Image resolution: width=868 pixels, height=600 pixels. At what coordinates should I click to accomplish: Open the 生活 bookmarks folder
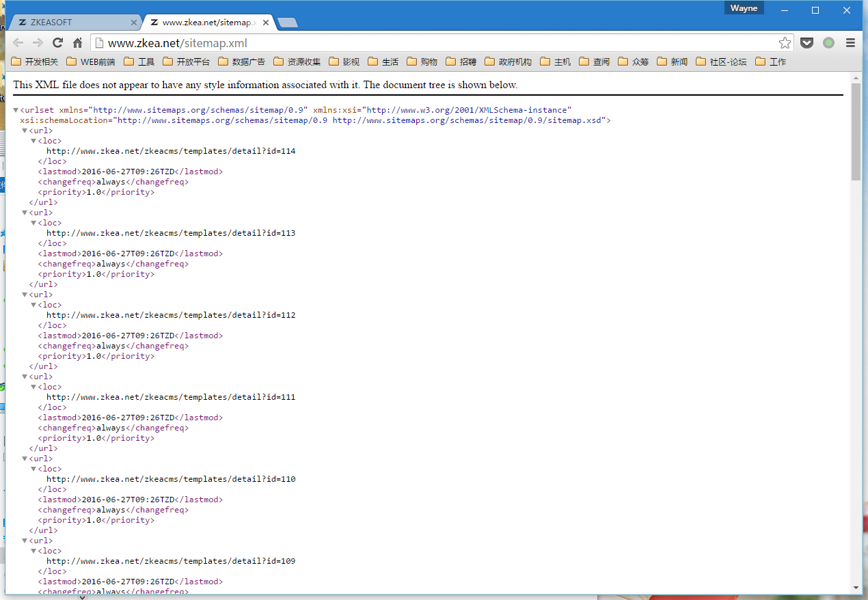coord(383,62)
